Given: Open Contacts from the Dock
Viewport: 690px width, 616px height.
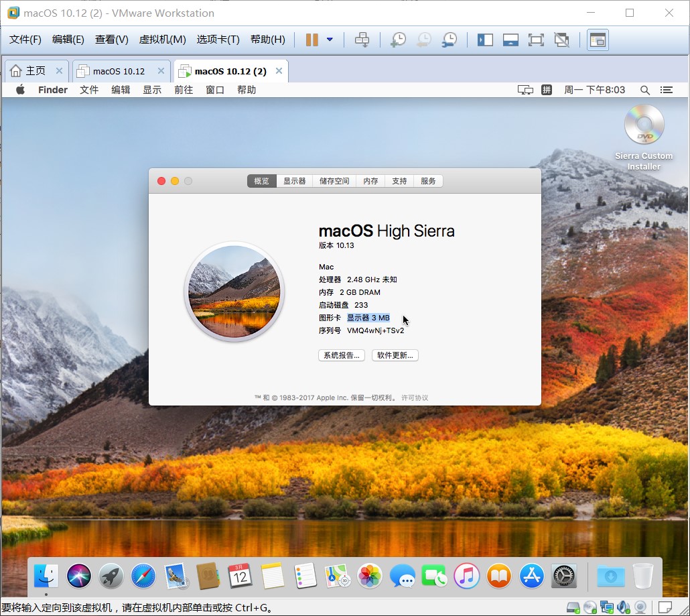Looking at the screenshot, I should [208, 576].
